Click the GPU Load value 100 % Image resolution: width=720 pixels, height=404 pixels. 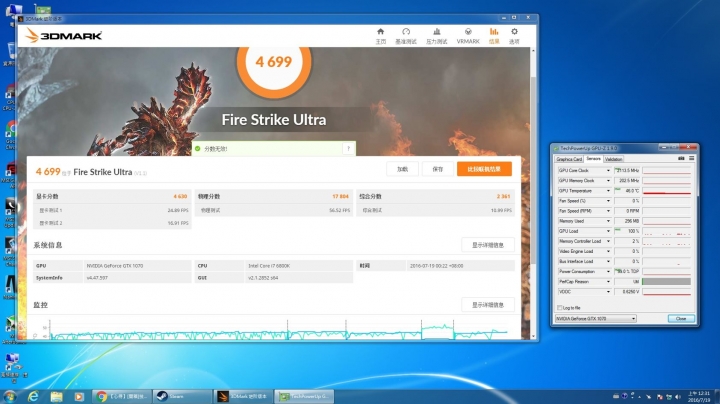tap(627, 231)
